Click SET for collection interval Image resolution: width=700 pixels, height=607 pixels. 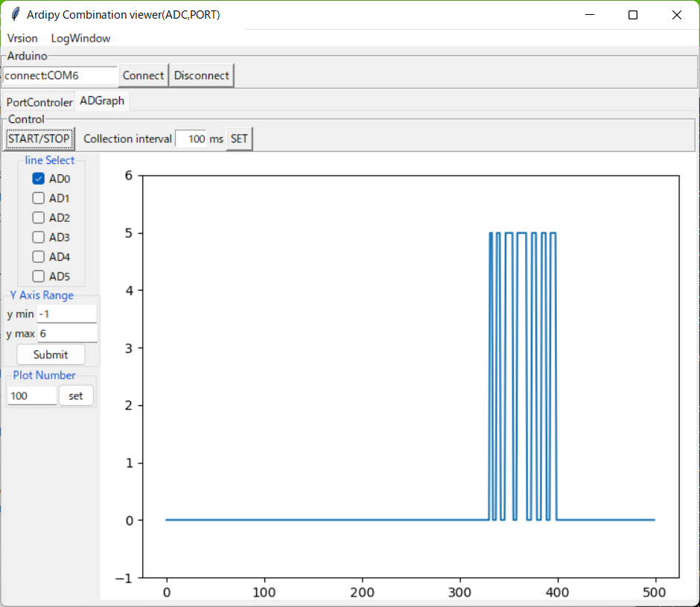click(239, 139)
